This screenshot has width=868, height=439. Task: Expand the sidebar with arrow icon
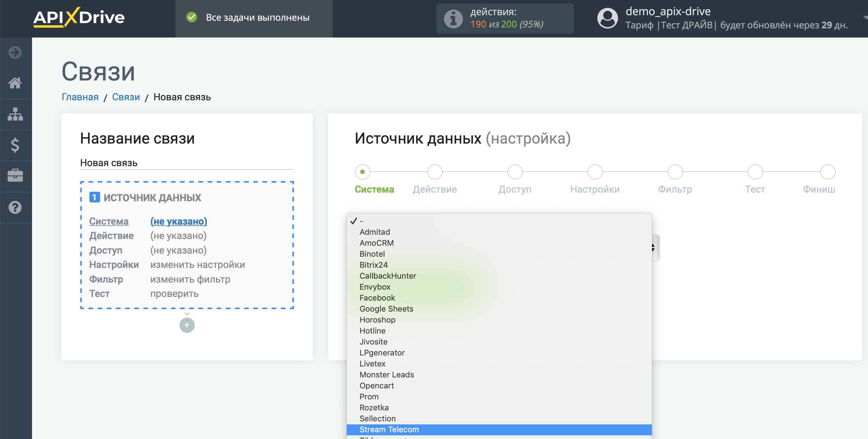(x=15, y=52)
